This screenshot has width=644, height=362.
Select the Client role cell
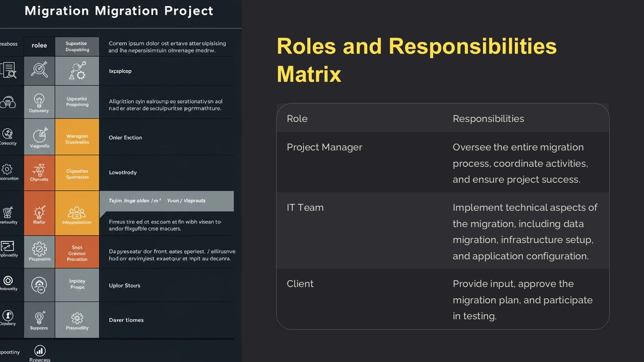click(x=300, y=284)
